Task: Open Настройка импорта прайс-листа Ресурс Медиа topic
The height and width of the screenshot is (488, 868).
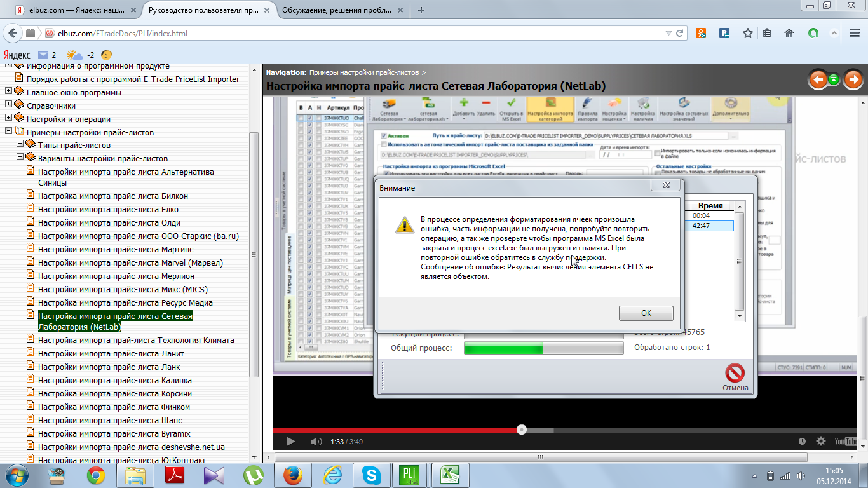Action: pos(125,303)
